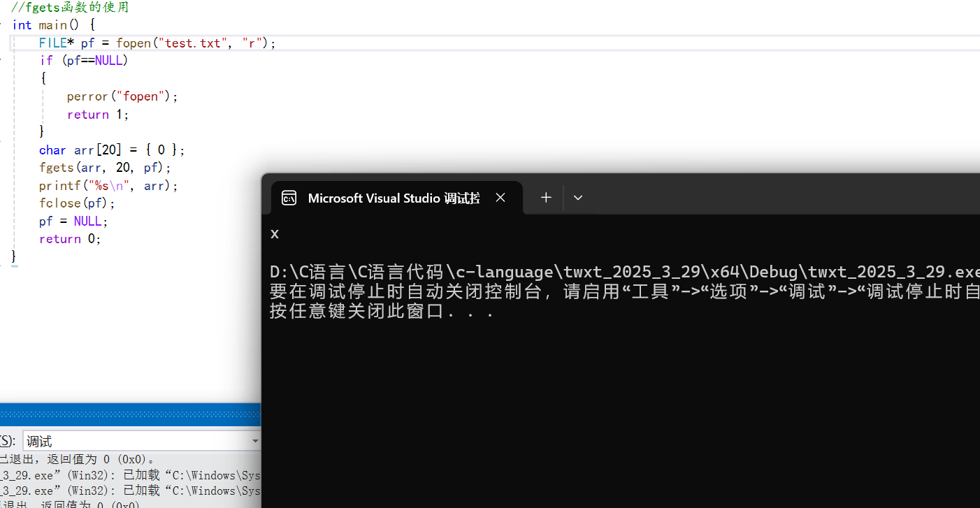Click the exe path line in the console
This screenshot has width=980, height=508.
[x=625, y=271]
